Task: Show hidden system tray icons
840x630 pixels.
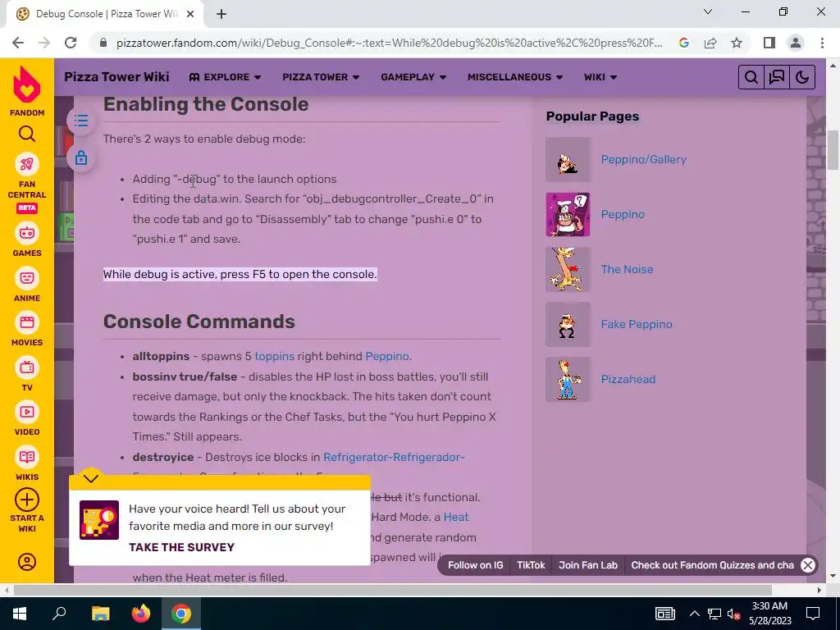Action: click(694, 614)
